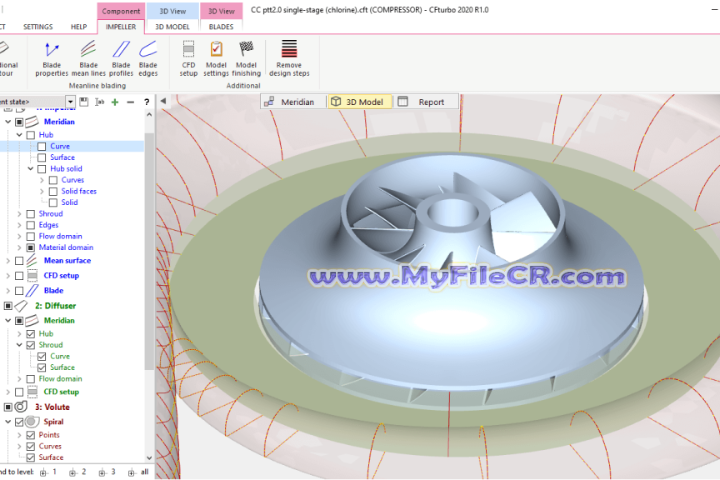
Task: Click Remove design steps icon
Action: 288,56
